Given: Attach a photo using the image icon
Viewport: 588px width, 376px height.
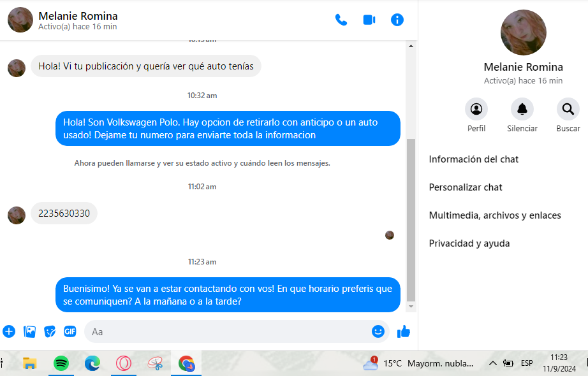Looking at the screenshot, I should point(29,331).
